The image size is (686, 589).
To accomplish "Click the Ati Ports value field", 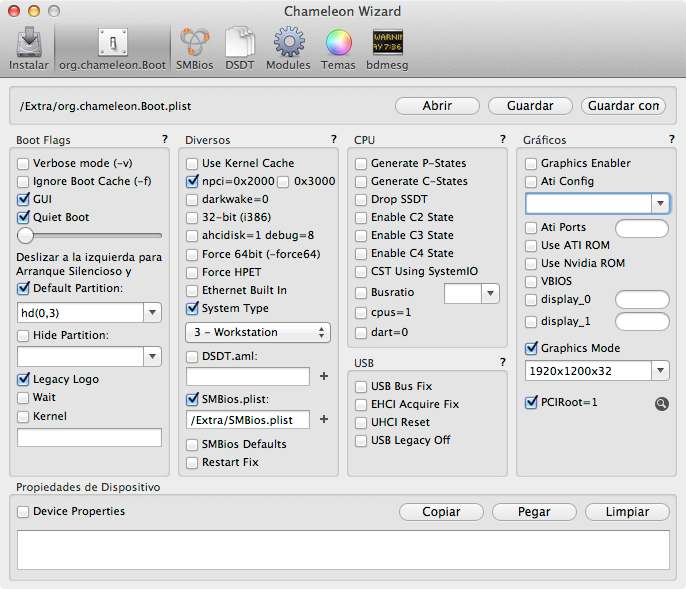I will pos(642,228).
